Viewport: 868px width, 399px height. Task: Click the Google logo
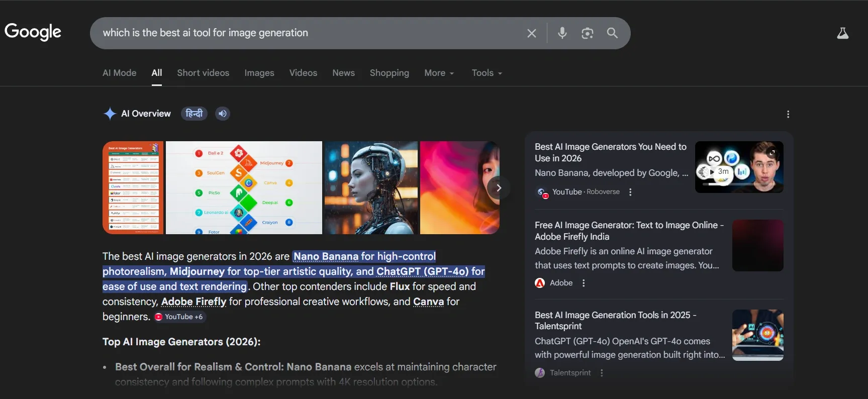click(33, 32)
